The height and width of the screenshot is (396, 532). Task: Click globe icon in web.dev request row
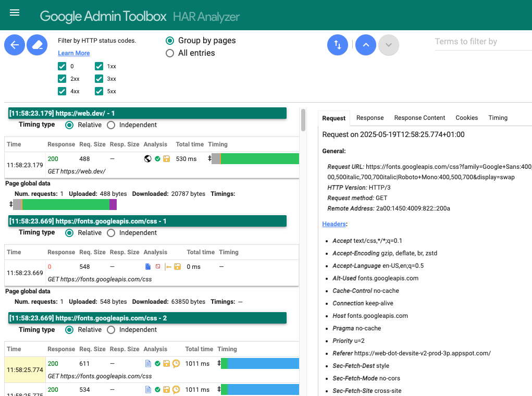147,159
